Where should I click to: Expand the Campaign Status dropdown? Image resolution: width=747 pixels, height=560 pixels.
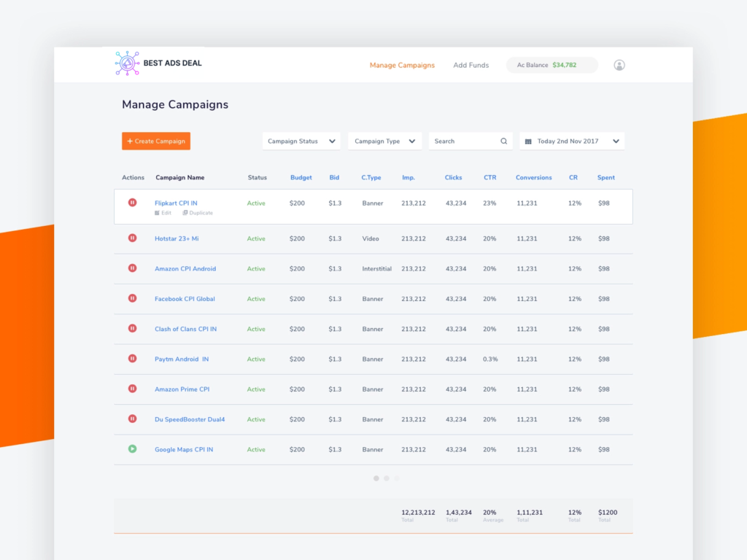point(301,141)
